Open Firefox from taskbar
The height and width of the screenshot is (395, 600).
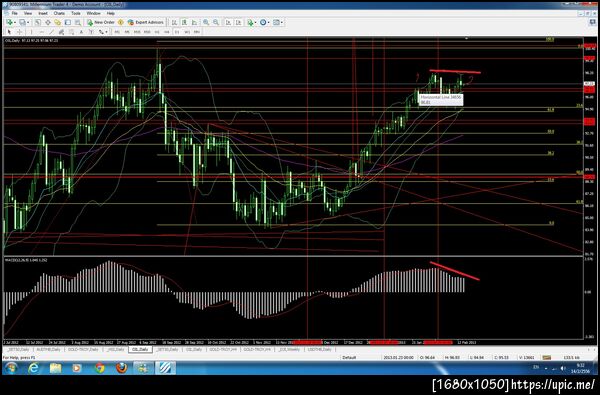coord(121,368)
